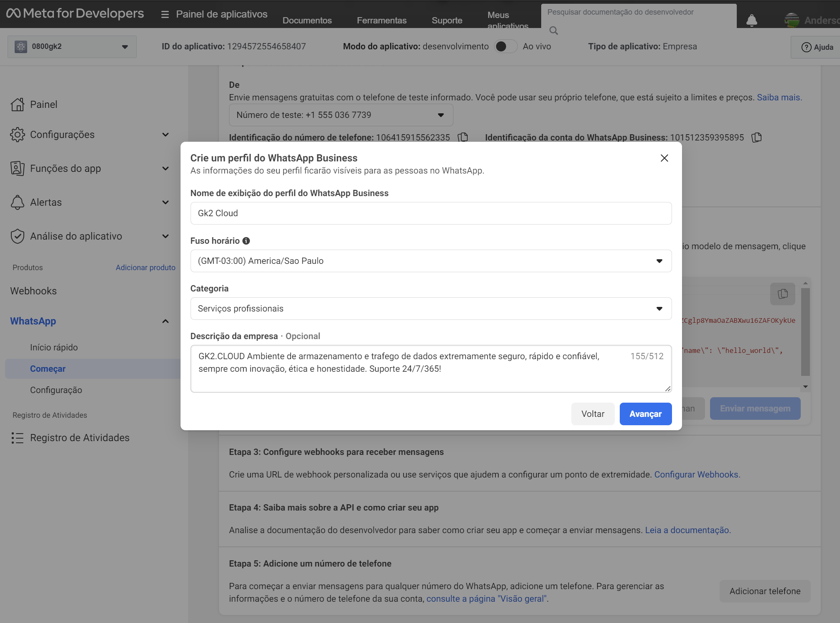Click the 0800gk2 app icon

[x=21, y=46]
